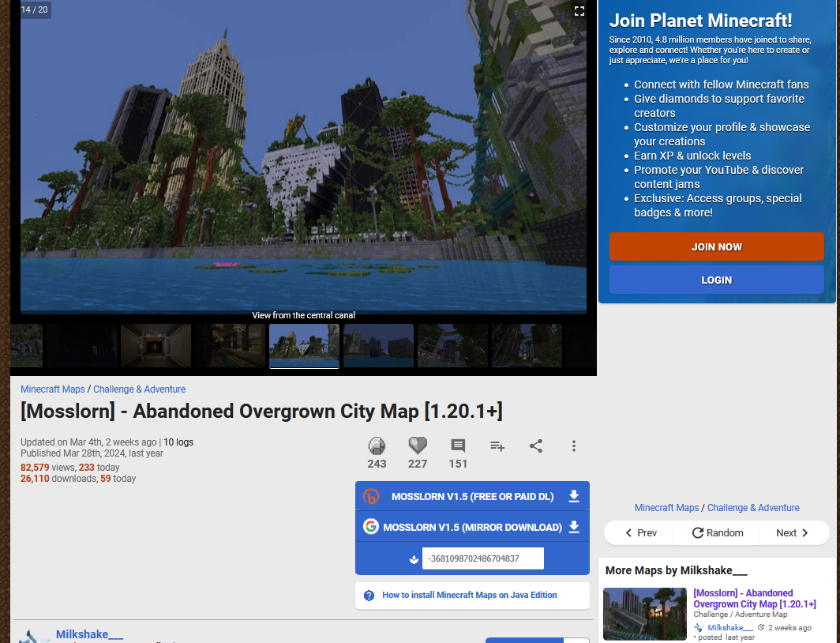Go to the Next map

(793, 532)
